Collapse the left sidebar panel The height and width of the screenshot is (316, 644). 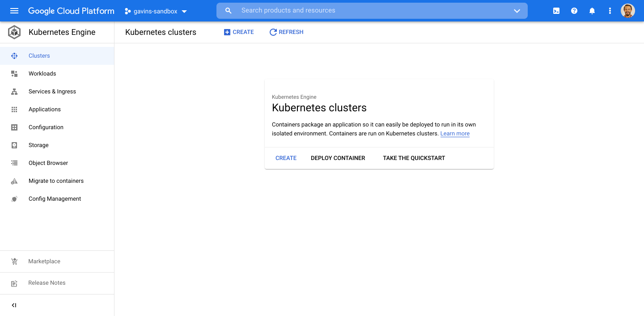pos(14,305)
